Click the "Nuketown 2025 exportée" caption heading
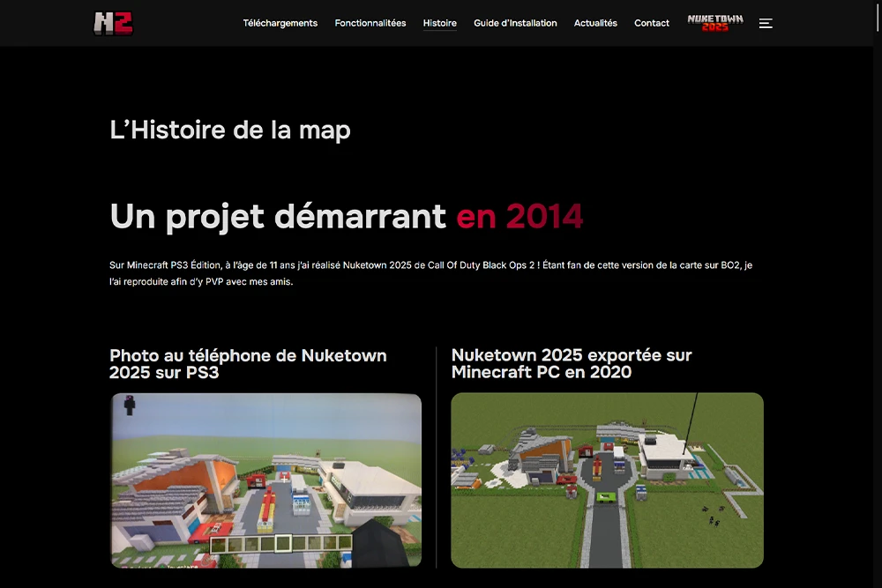Image resolution: width=882 pixels, height=588 pixels. tap(572, 363)
